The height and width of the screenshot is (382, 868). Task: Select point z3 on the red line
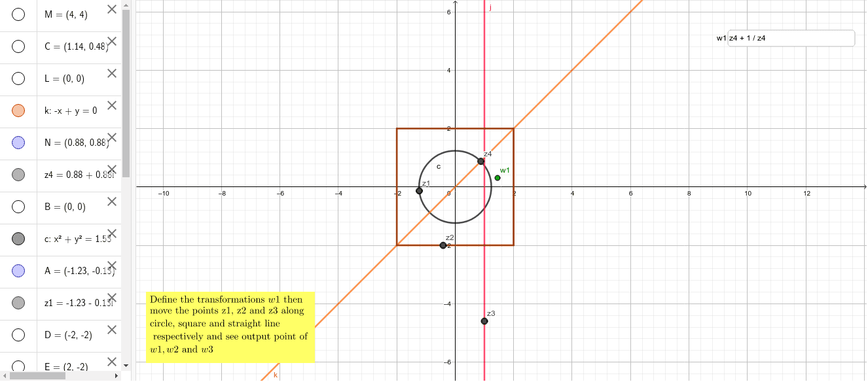tap(484, 321)
